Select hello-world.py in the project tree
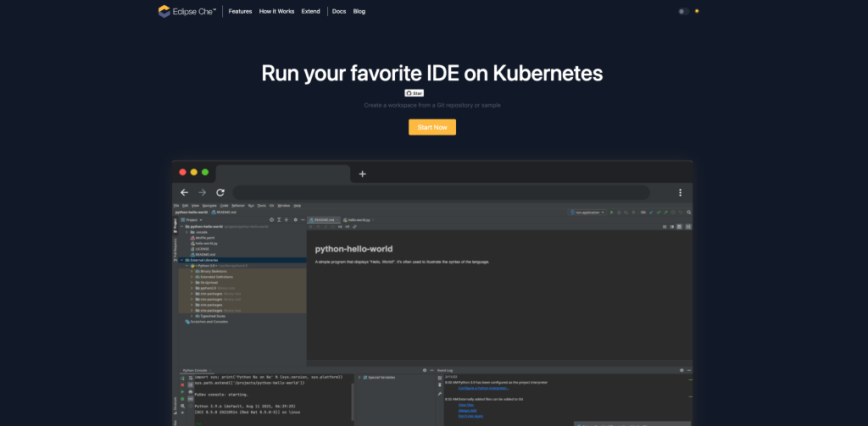This screenshot has width=868, height=426. coord(203,243)
